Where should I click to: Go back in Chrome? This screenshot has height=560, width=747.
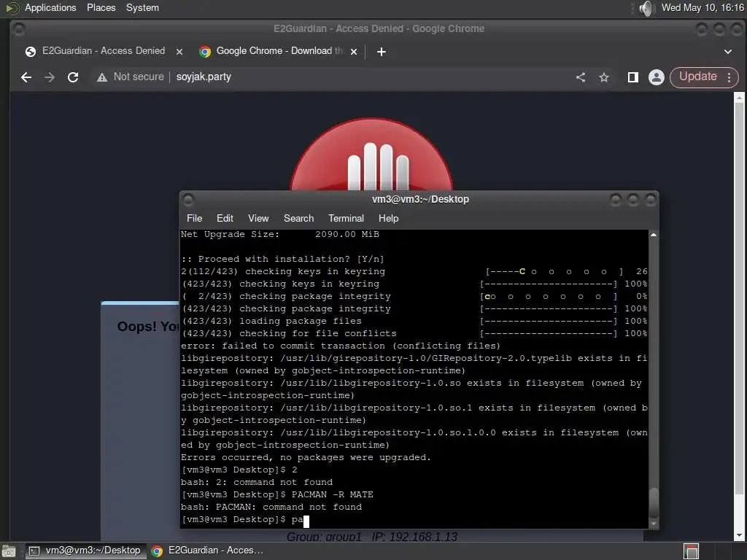26,77
